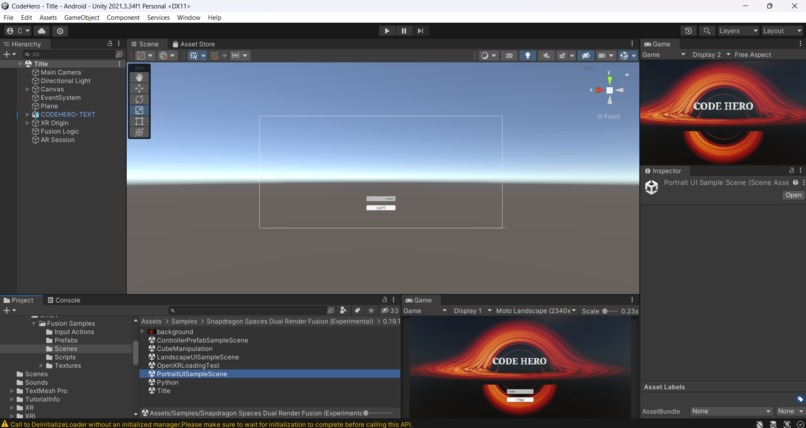Open the Draw mode sphere dropdown in Scene
806x428 pixels.
[x=488, y=55]
